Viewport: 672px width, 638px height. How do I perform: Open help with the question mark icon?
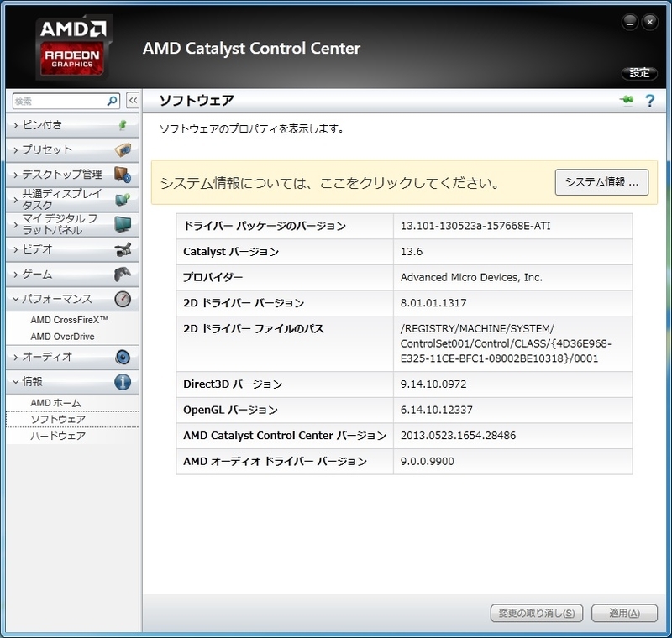click(x=649, y=101)
